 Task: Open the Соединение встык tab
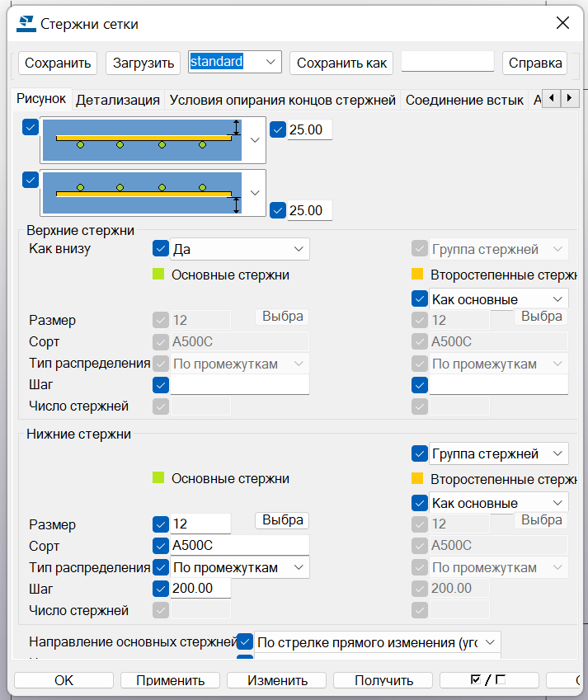tap(464, 100)
